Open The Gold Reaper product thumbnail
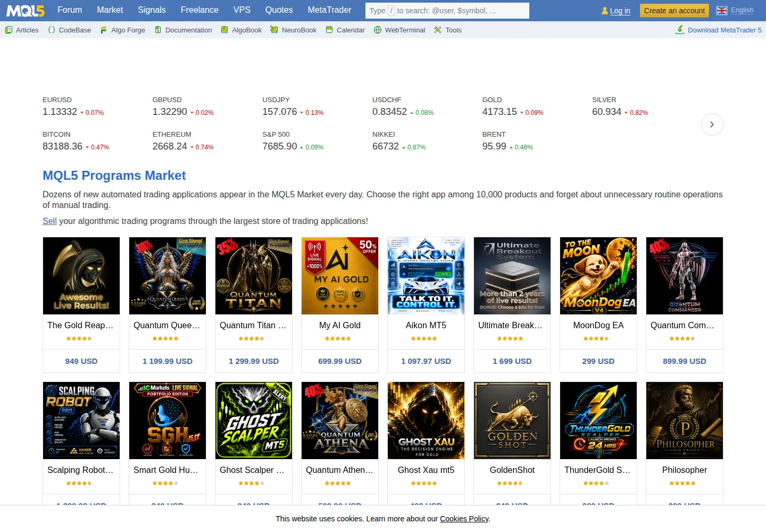 click(81, 276)
